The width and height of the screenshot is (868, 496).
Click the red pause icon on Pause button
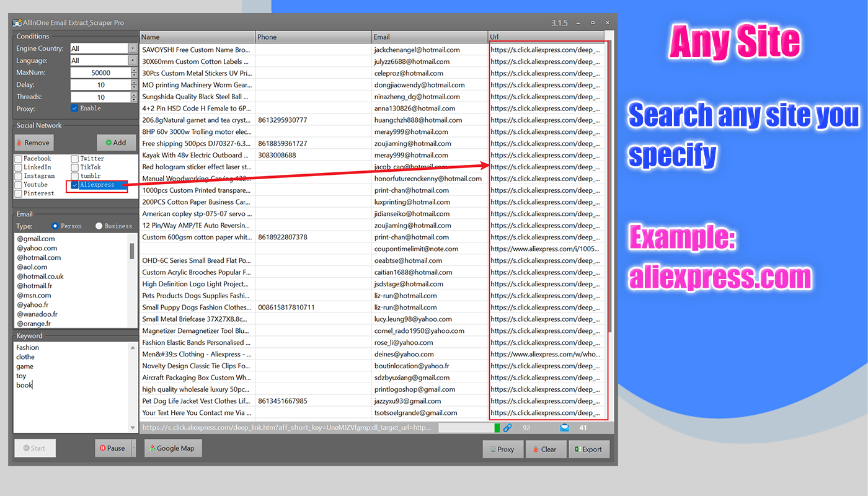(102, 448)
